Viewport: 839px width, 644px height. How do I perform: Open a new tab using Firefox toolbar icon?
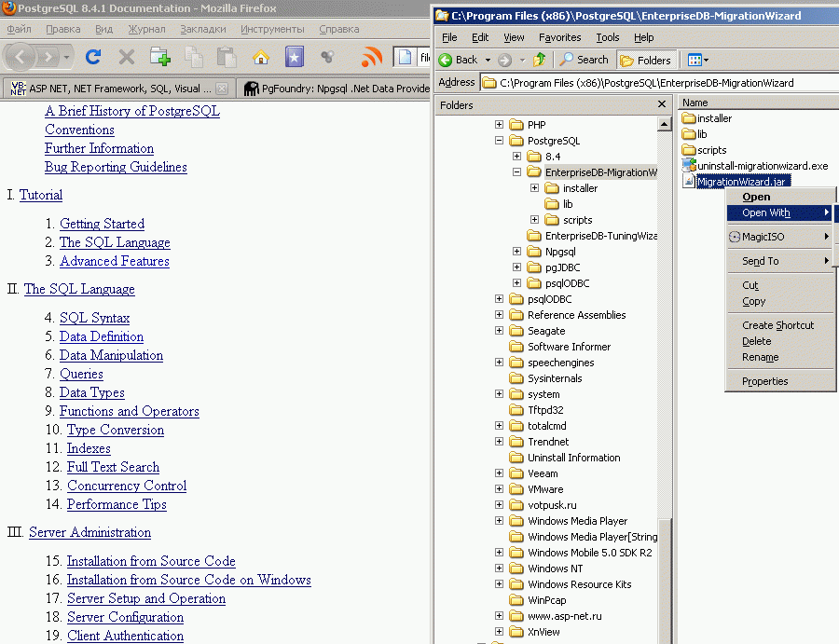click(x=160, y=57)
